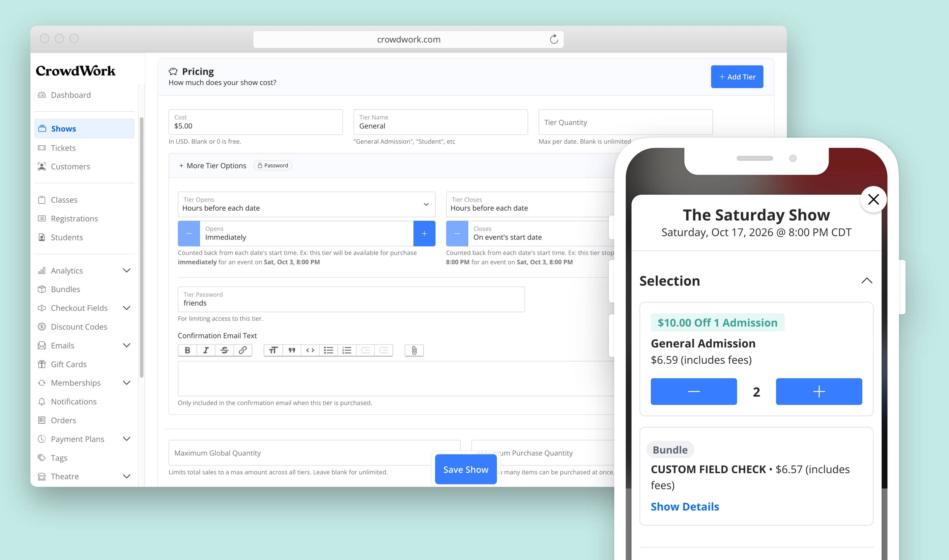Increase General Admission ticket quantity
The height and width of the screenshot is (560, 949).
819,391
